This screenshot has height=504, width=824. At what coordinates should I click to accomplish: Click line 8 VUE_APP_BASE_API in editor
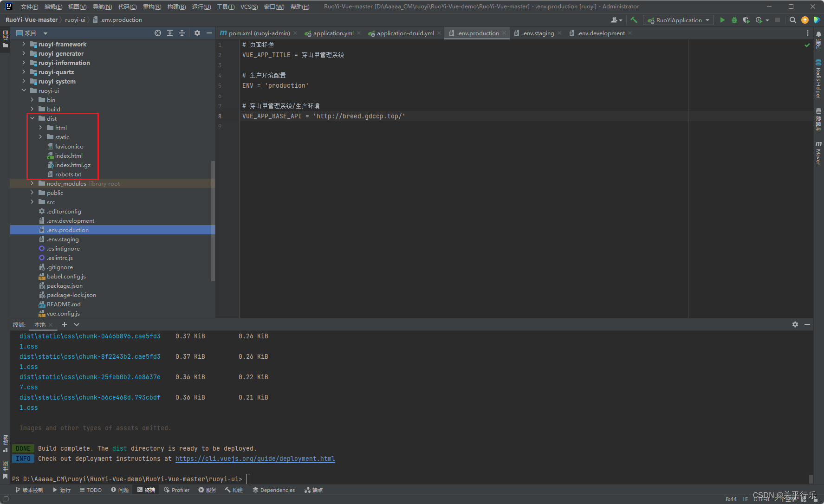tap(324, 116)
